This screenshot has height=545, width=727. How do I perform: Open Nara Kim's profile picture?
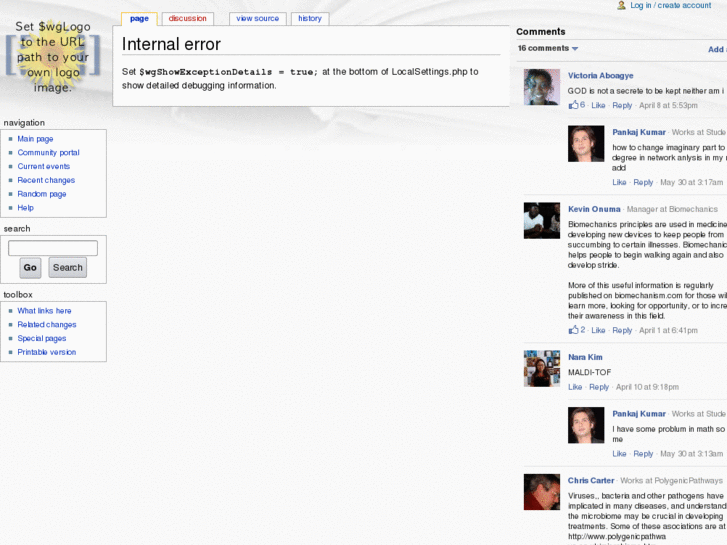[x=542, y=368]
